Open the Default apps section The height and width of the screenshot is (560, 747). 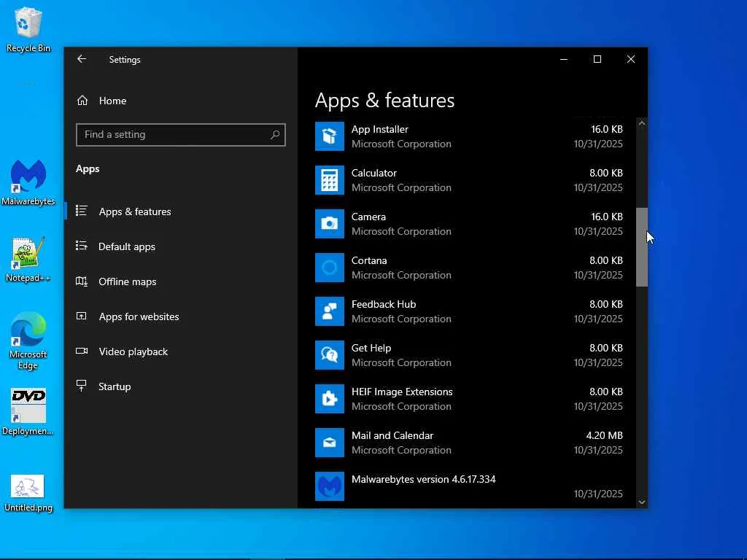click(127, 246)
